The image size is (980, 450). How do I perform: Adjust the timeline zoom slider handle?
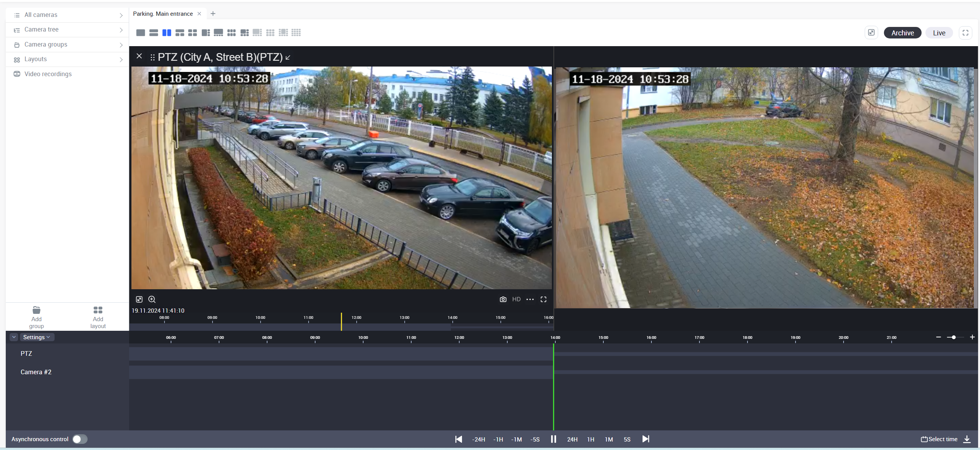tap(954, 337)
